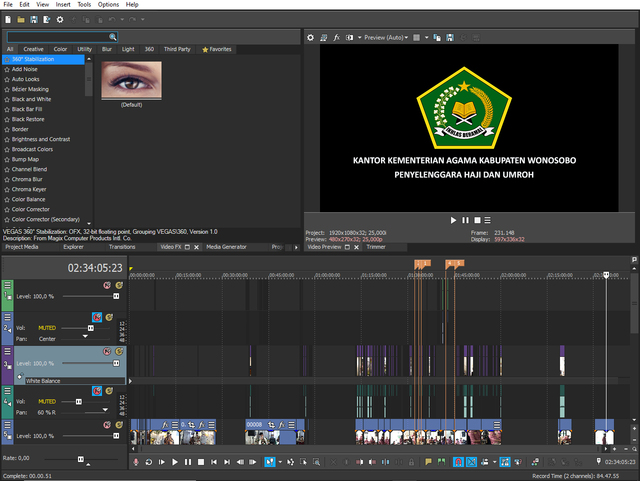This screenshot has width=640, height=481.
Task: Open split screen view dropdown arrow
Action: coord(360,38)
